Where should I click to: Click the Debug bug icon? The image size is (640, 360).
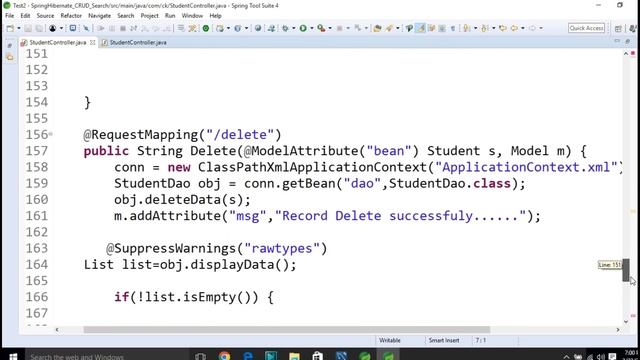tap(285, 28)
